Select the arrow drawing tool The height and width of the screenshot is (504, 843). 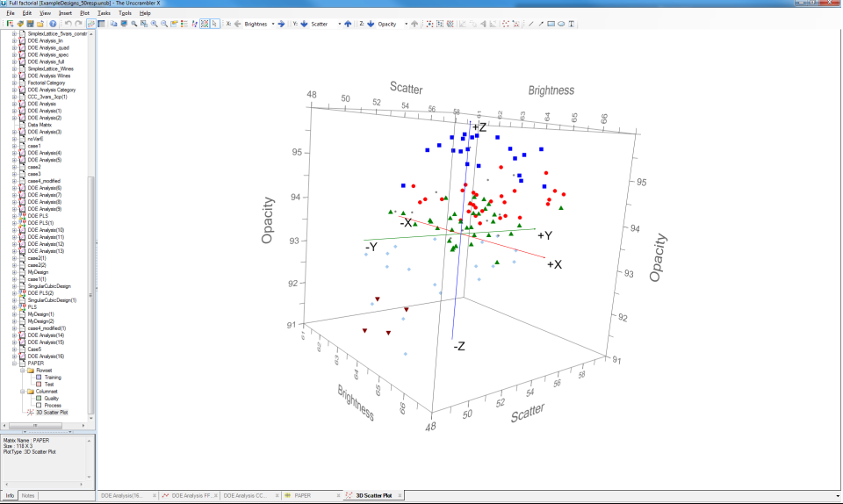pyautogui.click(x=540, y=24)
